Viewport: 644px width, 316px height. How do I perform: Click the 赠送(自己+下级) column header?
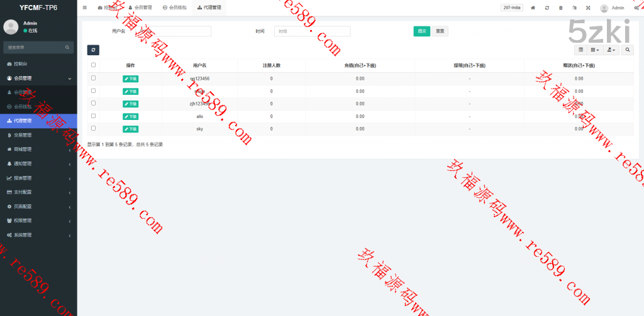pyautogui.click(x=579, y=66)
